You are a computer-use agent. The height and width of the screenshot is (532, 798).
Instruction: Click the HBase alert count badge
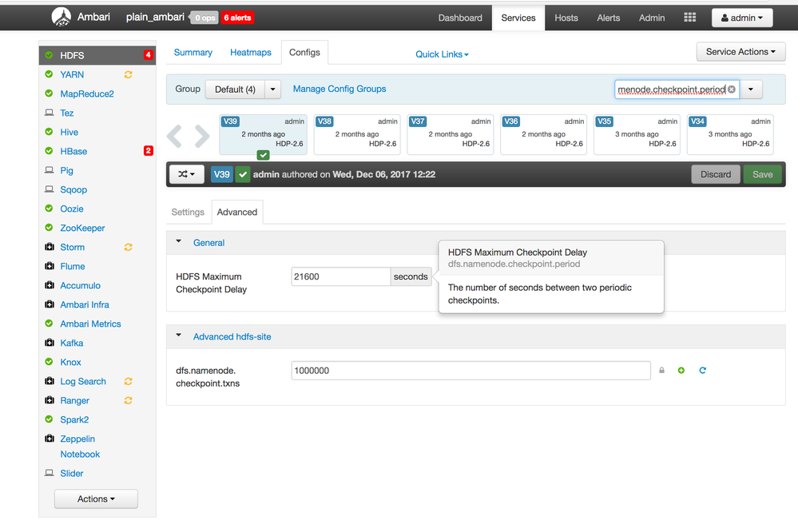pos(148,151)
